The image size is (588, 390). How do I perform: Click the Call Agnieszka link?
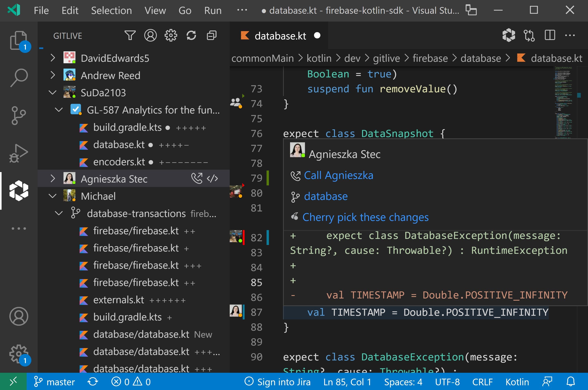[338, 175]
